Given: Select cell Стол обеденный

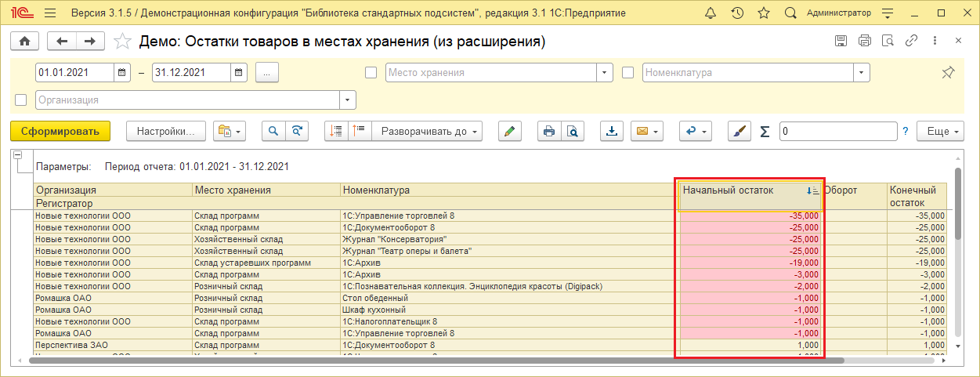Looking at the screenshot, I should (509, 298).
